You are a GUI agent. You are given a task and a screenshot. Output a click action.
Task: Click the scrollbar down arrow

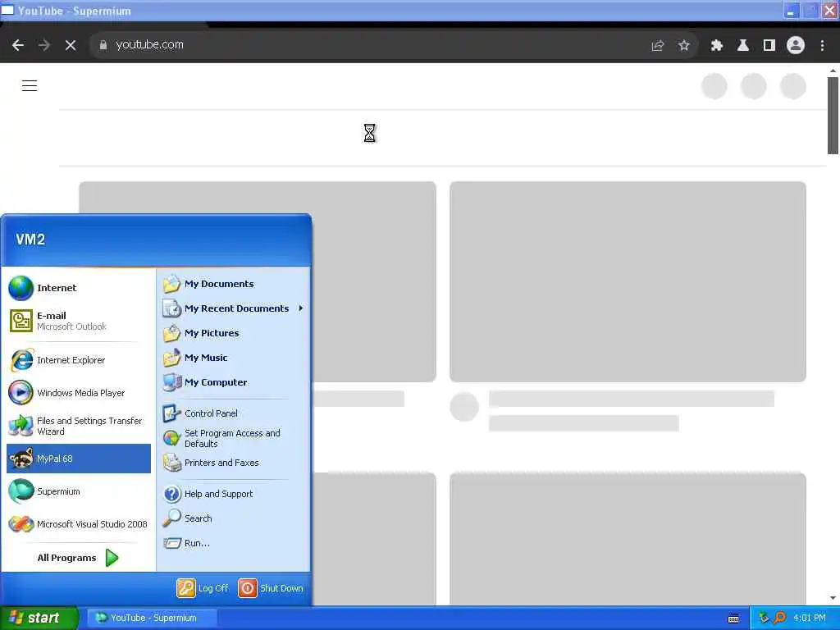pyautogui.click(x=833, y=598)
